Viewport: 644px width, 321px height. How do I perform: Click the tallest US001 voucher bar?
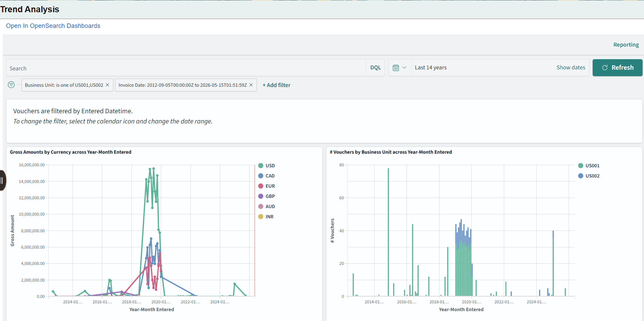point(388,232)
